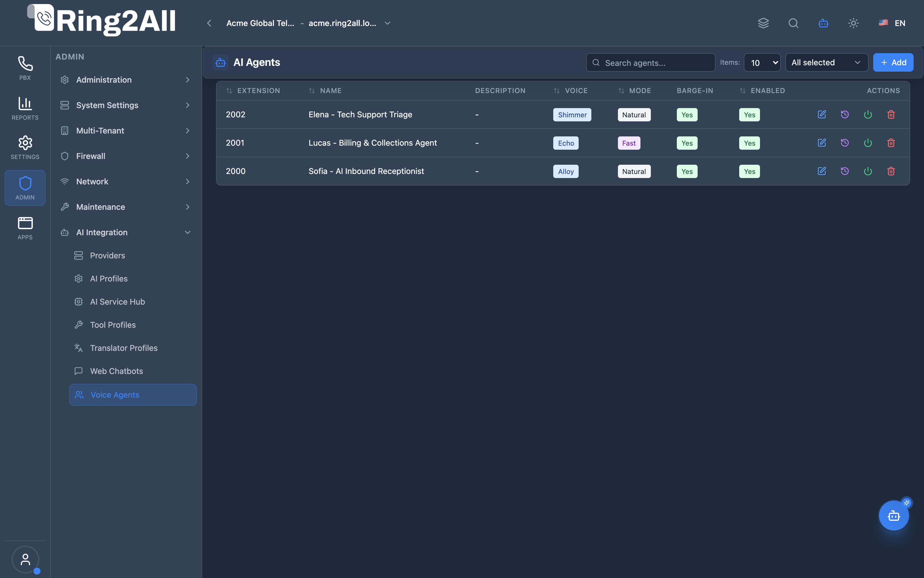Expand the Administration menu group
Viewport: 924px width, 578px height.
click(125, 79)
